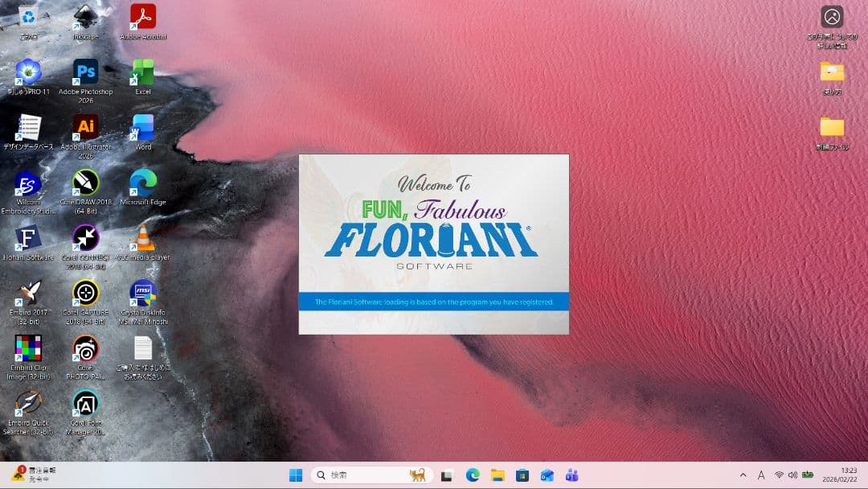Open Microsoft Edge from the taskbar
This screenshot has height=489, width=868.
473,475
